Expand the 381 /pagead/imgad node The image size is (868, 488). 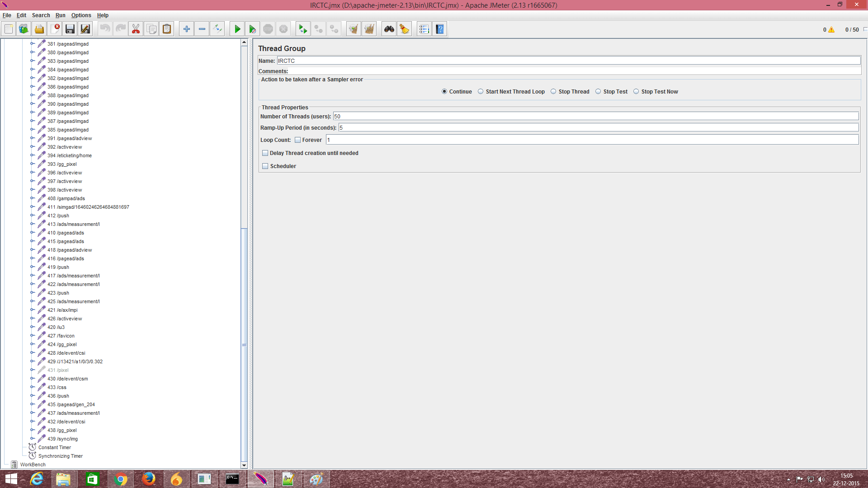(33, 44)
